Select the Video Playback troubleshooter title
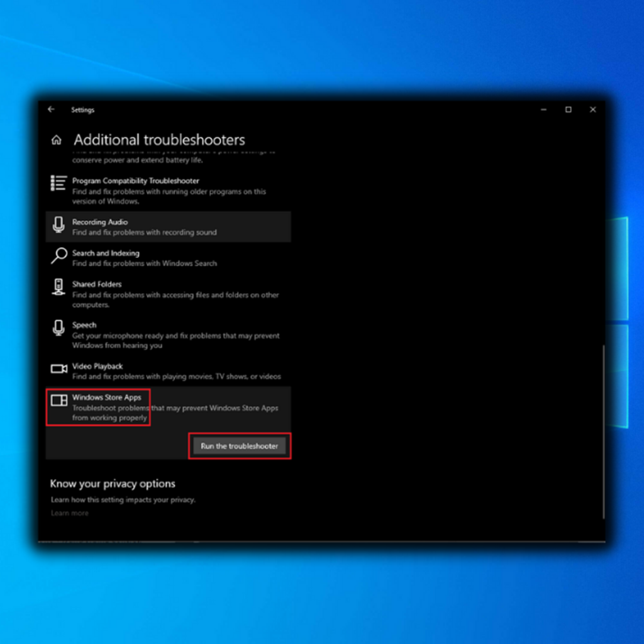 coord(97,366)
